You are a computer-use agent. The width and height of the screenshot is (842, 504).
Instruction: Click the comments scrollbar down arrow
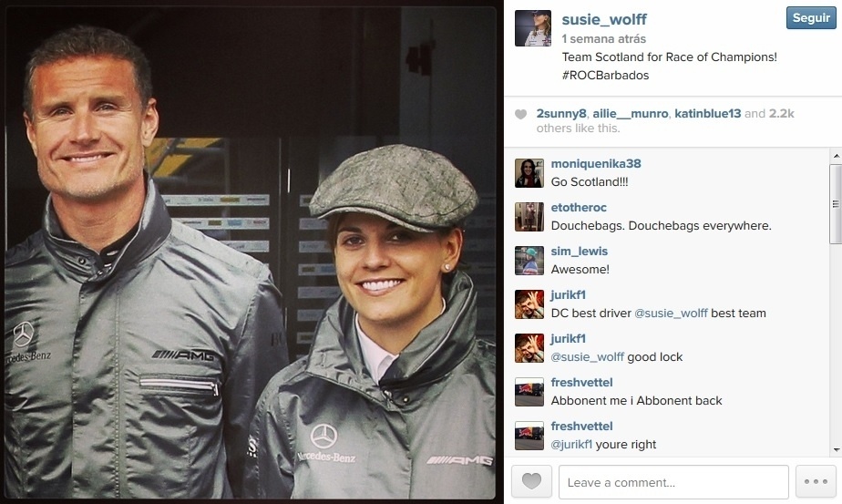click(837, 450)
